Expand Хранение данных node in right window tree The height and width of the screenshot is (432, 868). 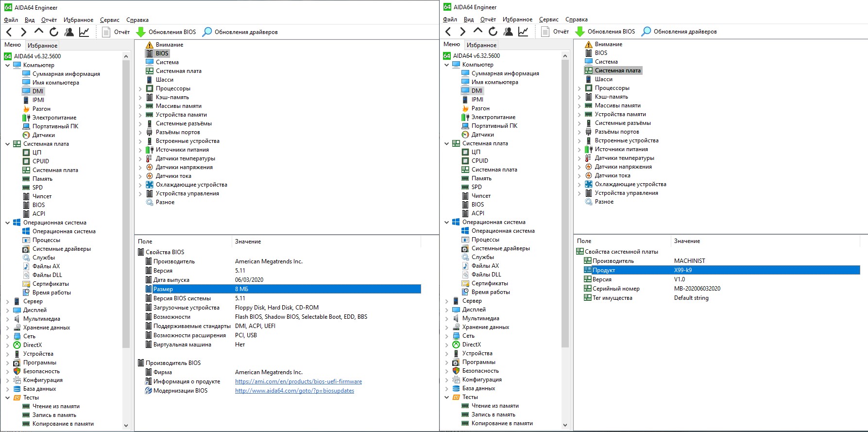pyautogui.click(x=446, y=327)
